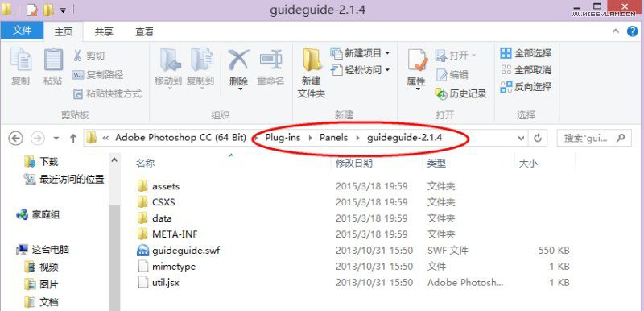This screenshot has width=644, height=311.
Task: Sort by Name (名称) column header
Action: tap(145, 163)
